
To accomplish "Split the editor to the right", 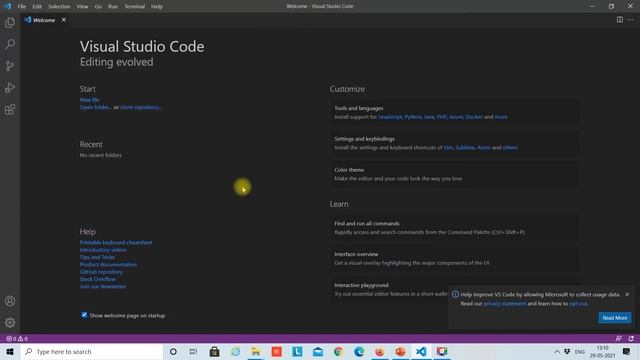I will tap(620, 20).
